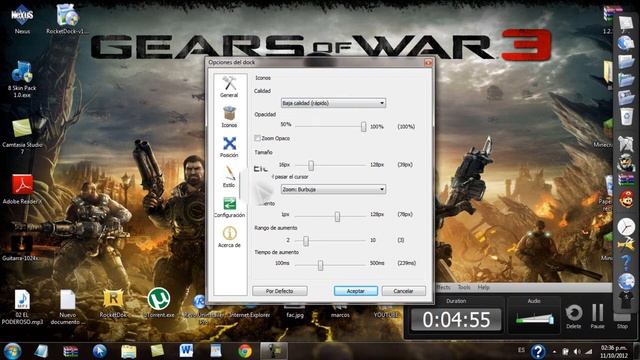Open the General section in dock options
Screen dimensions: 640x360
[229, 87]
